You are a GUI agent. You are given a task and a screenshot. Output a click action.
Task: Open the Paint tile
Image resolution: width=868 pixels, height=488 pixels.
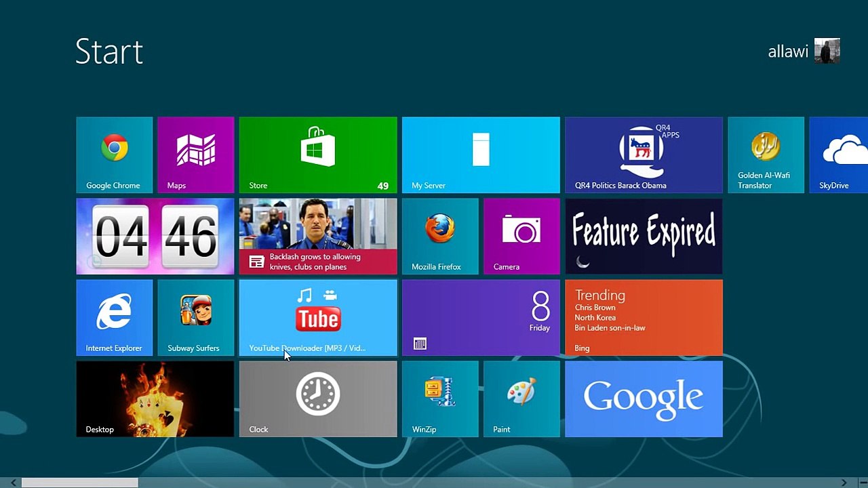tap(521, 399)
